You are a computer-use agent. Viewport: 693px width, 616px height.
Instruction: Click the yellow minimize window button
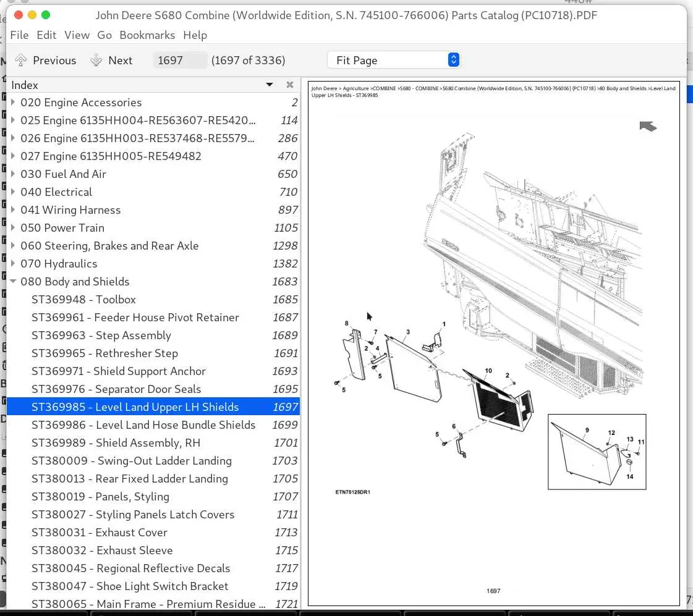point(32,15)
